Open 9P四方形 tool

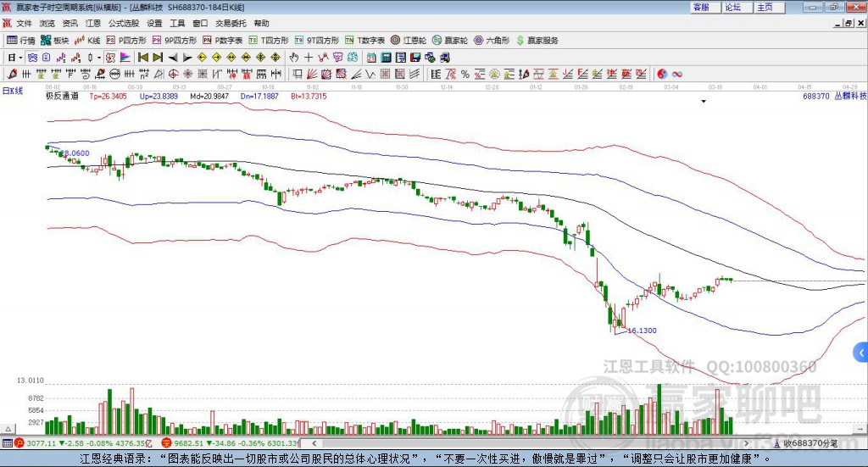coord(175,41)
